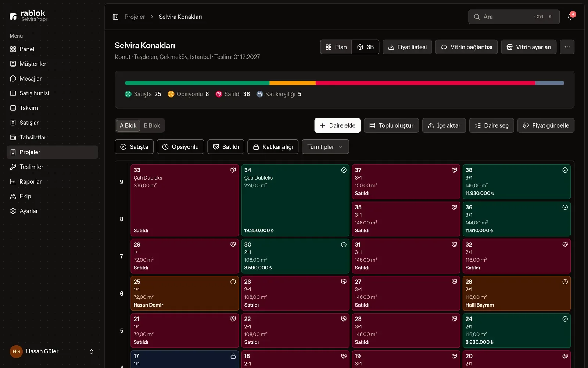This screenshot has height=368, width=588.
Task: Click available check icon on unit 34
Action: point(344,170)
